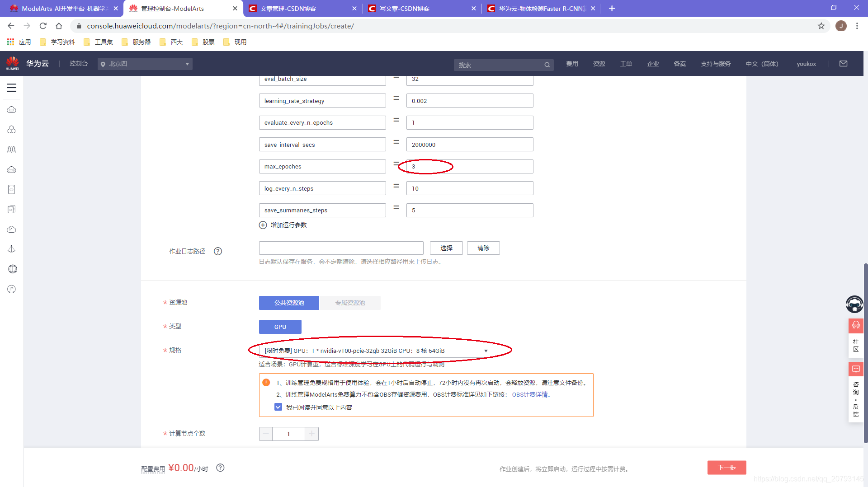Click the 控制台 console link
This screenshot has height=487, width=868.
79,64
